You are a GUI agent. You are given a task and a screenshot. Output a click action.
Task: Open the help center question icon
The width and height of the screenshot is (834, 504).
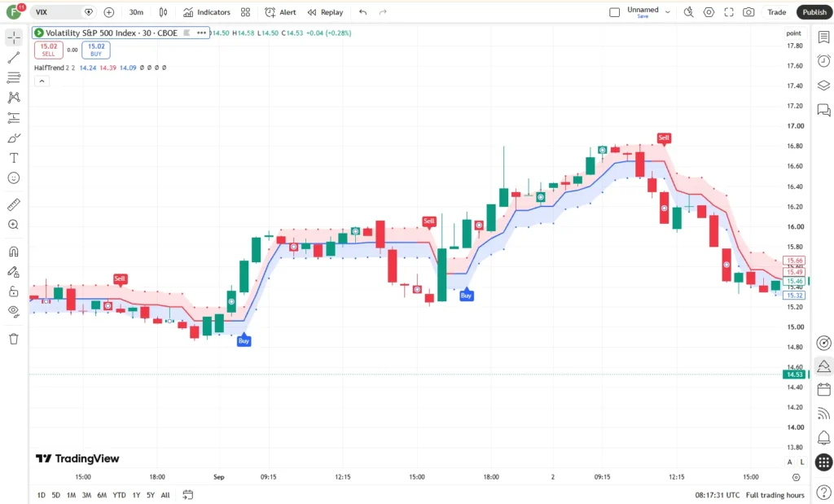(x=824, y=493)
